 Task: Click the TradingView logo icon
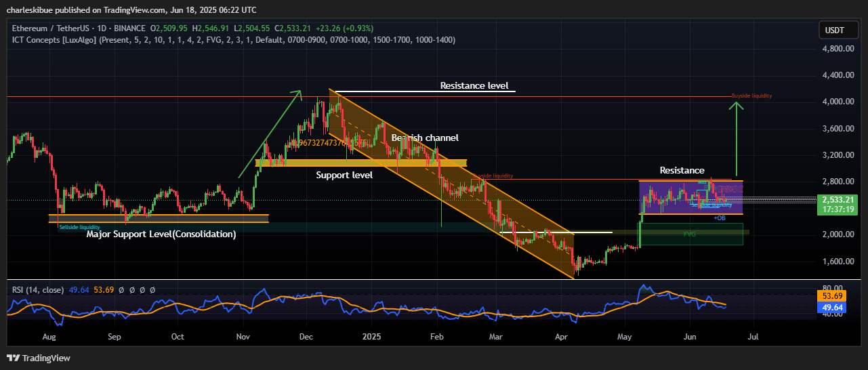point(13,358)
